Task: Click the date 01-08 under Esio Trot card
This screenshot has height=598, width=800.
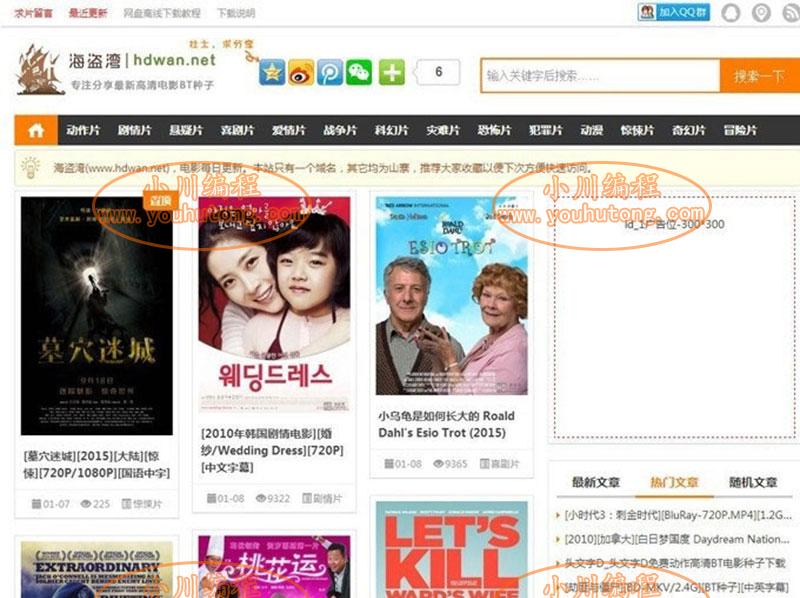Action: (x=408, y=463)
